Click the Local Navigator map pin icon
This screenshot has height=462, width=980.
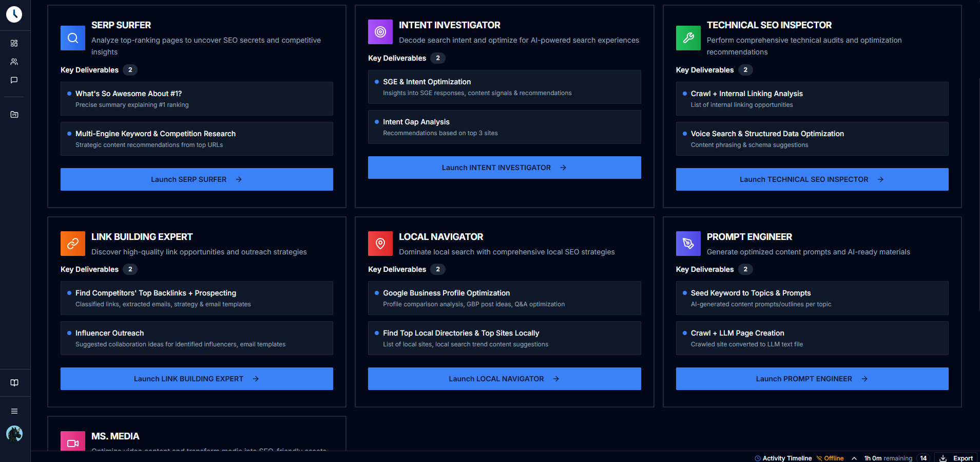pos(380,244)
